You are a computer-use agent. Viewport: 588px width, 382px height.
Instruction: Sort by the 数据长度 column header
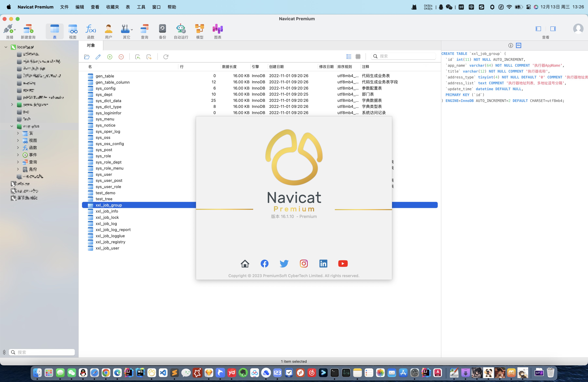[x=229, y=67]
